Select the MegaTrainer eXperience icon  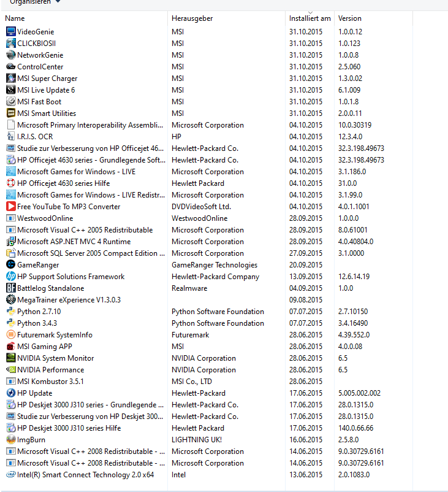point(10,299)
